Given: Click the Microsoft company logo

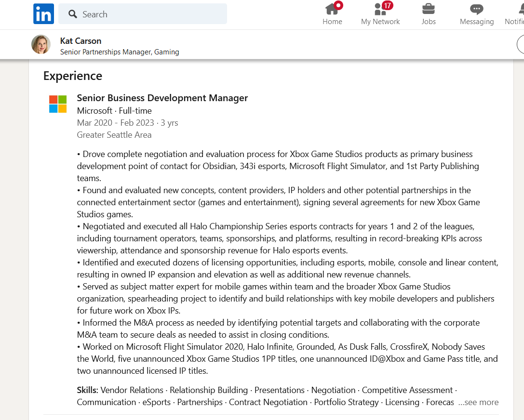Looking at the screenshot, I should (58, 104).
